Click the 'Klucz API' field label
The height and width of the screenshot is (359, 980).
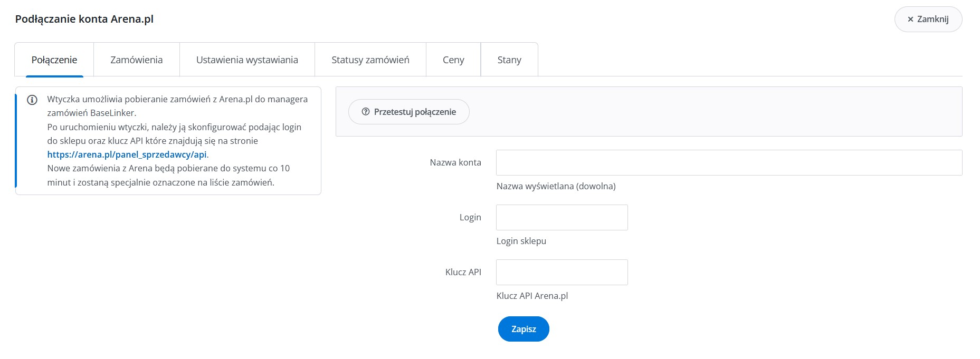coord(463,272)
